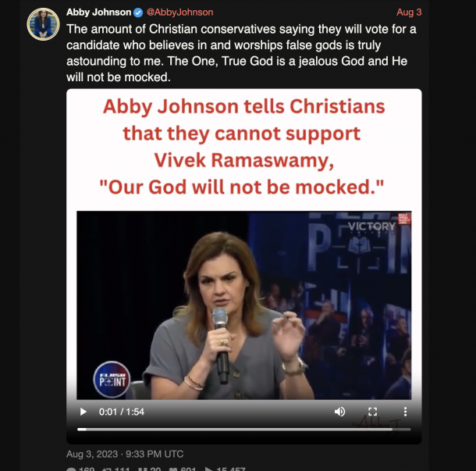Open the video's three-dot options menu

click(x=405, y=412)
